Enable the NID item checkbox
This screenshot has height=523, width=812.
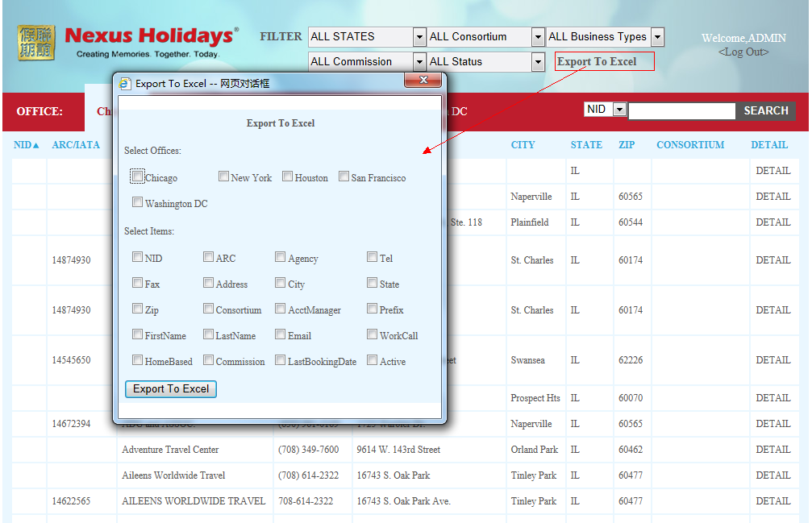(x=137, y=256)
